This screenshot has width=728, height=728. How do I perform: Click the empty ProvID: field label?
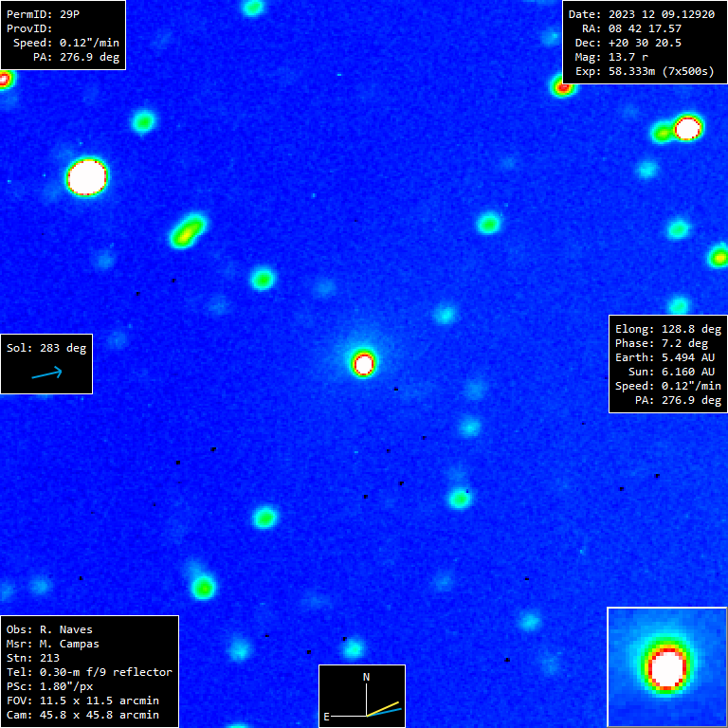click(29, 28)
